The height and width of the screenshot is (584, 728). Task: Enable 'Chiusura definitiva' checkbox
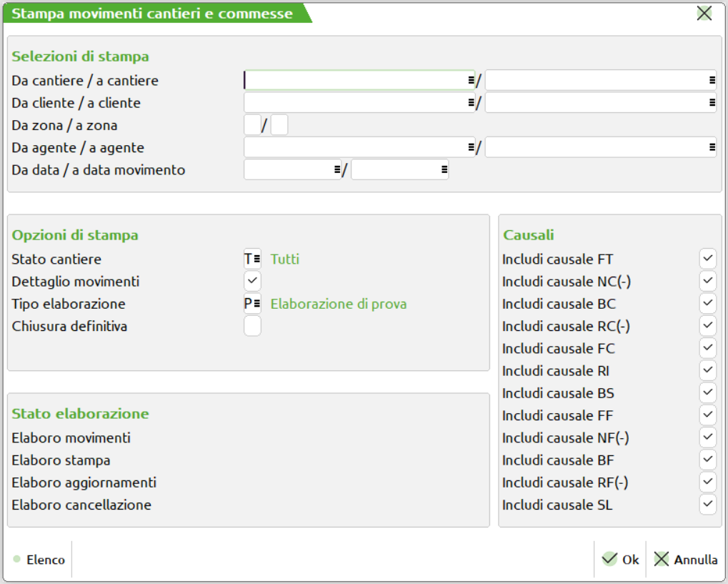point(252,326)
